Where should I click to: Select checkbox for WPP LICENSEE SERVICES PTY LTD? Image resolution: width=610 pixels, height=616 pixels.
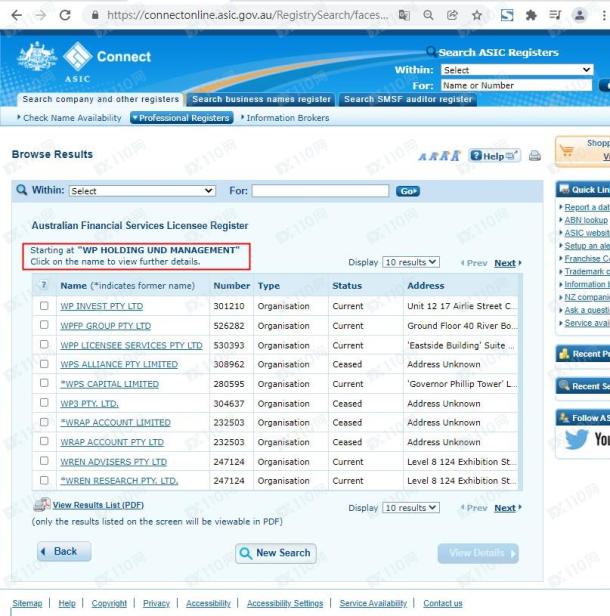click(x=44, y=345)
